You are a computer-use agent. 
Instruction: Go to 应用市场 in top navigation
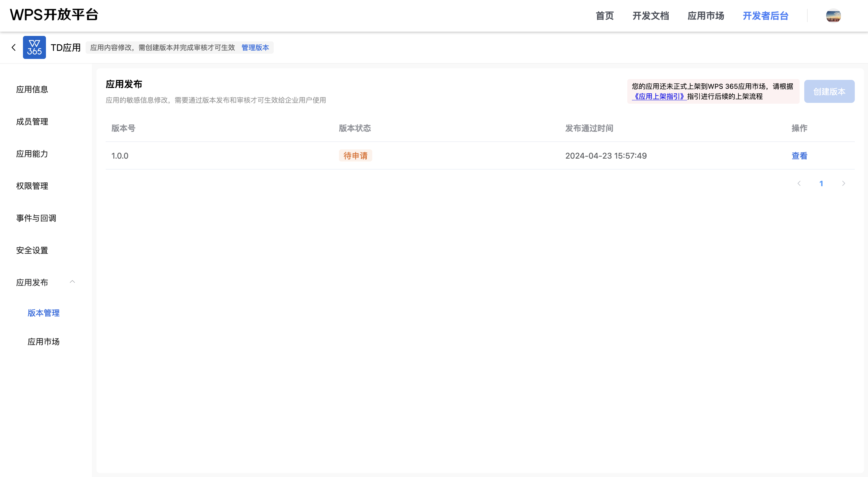(706, 16)
